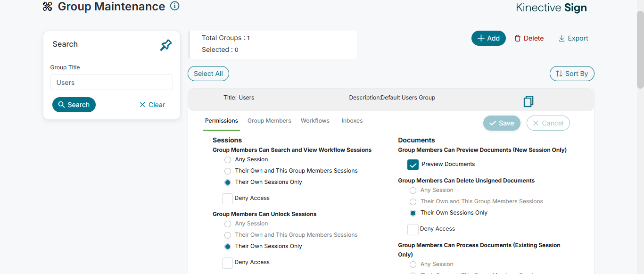
Task: Uncheck the Preview Documents checkbox
Action: [x=413, y=165]
